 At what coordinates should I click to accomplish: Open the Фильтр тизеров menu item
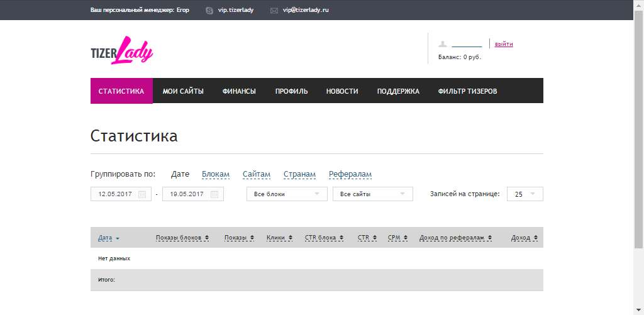pyautogui.click(x=467, y=91)
